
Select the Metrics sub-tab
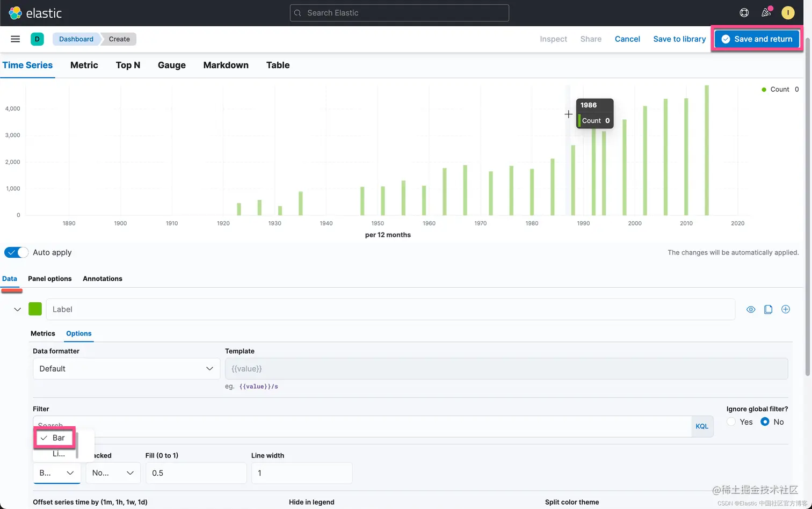pos(43,333)
